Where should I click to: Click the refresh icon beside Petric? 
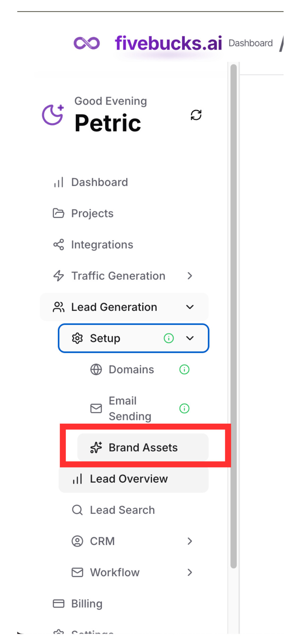196,115
